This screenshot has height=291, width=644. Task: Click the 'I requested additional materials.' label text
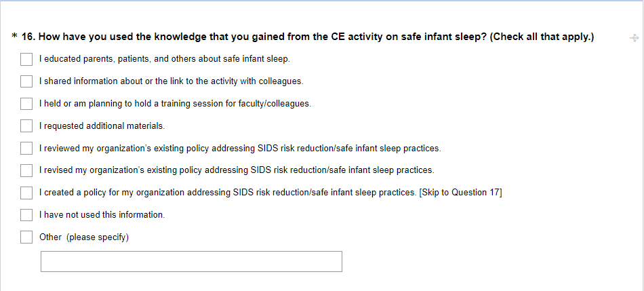click(x=102, y=125)
